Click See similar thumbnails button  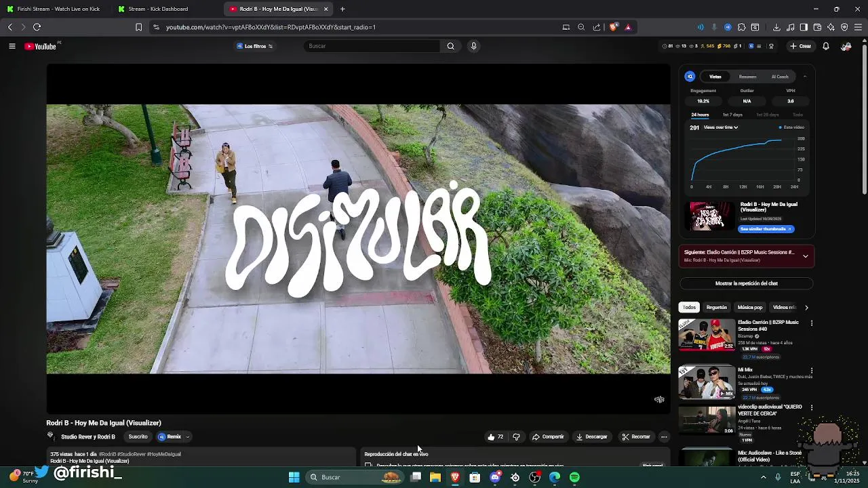tap(766, 229)
